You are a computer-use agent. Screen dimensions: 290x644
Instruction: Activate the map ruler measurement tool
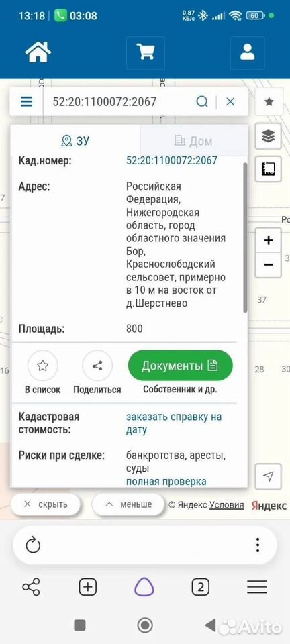coord(269,168)
